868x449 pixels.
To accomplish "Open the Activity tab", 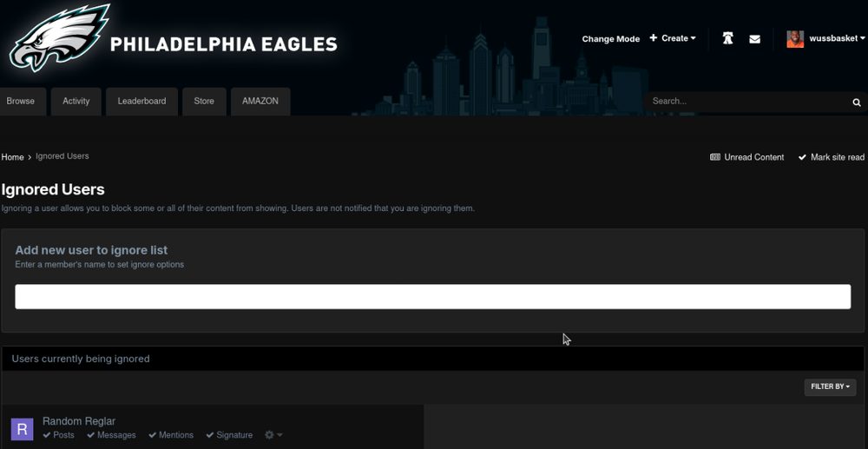I will coord(76,102).
